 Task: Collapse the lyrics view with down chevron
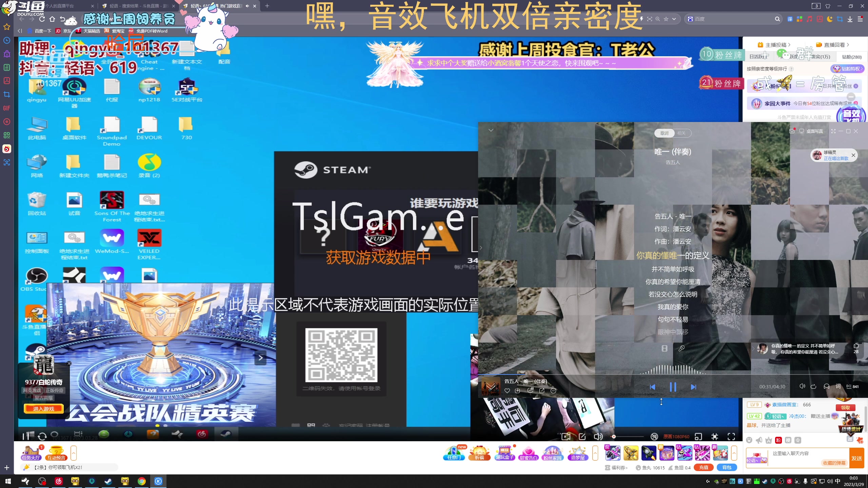click(x=491, y=130)
